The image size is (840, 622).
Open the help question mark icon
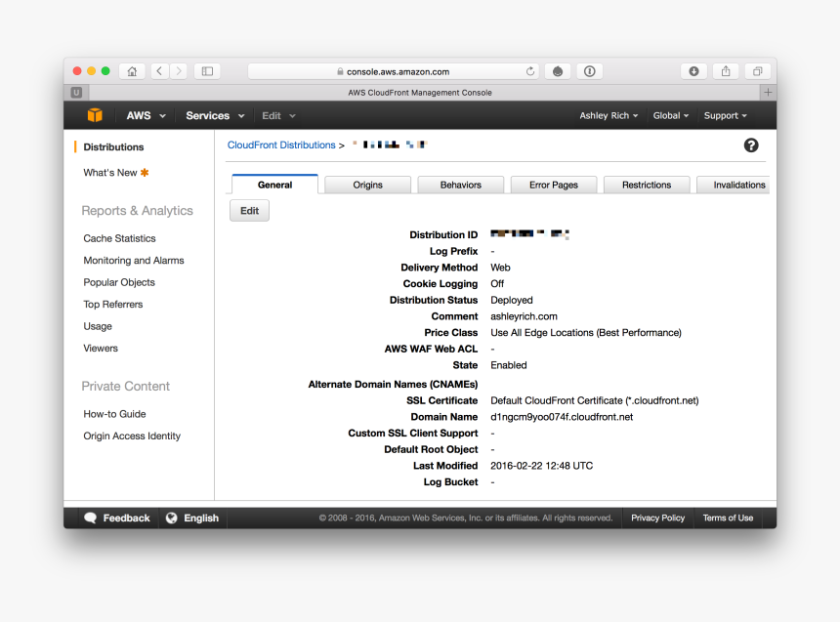[751, 145]
